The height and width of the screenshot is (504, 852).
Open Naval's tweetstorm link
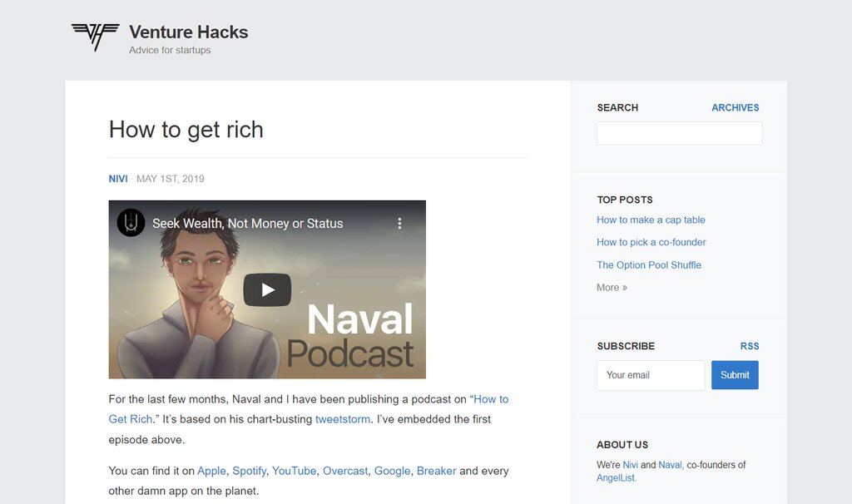pos(343,419)
